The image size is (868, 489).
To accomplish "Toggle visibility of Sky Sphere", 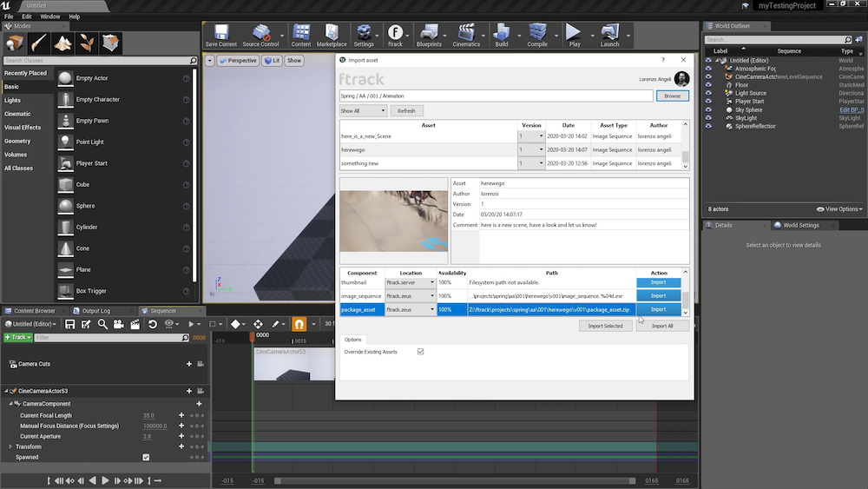I will pos(708,109).
